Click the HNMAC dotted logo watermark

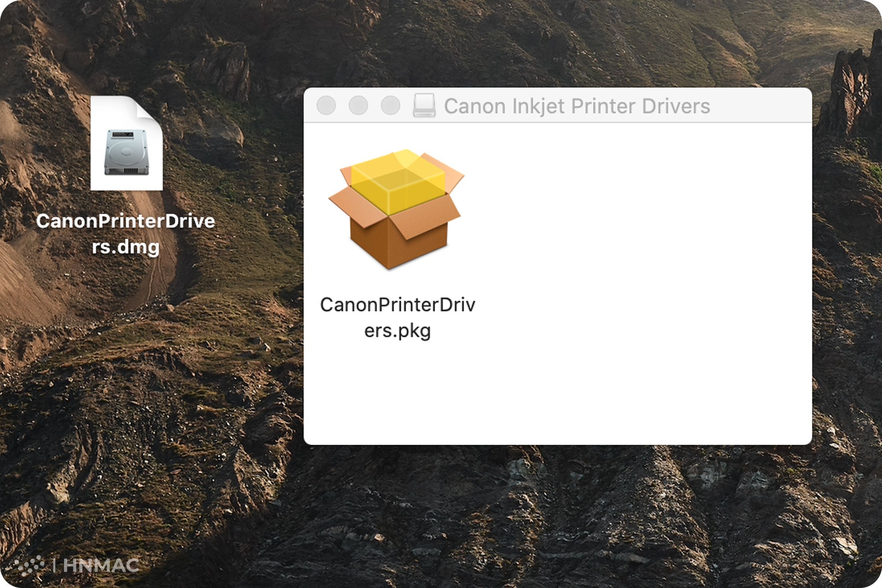[30, 565]
